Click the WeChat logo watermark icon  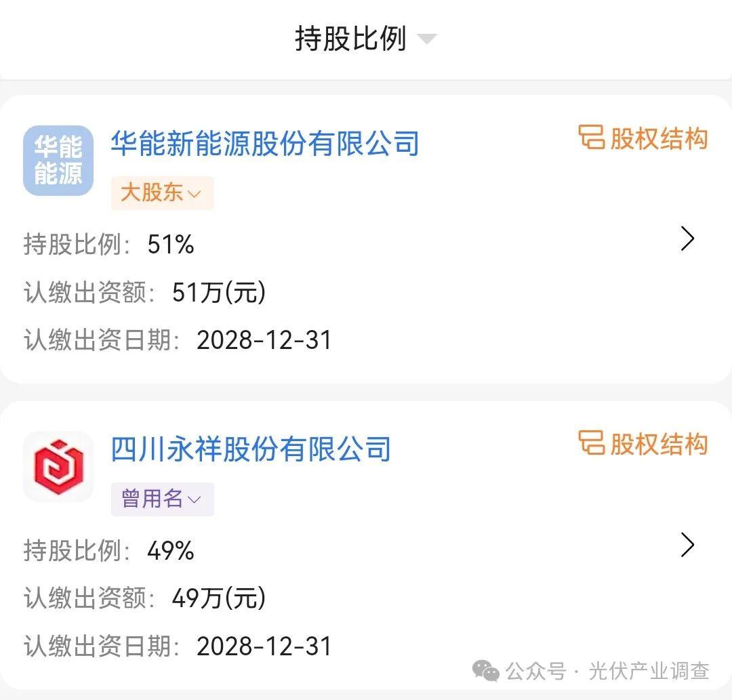pos(486,671)
